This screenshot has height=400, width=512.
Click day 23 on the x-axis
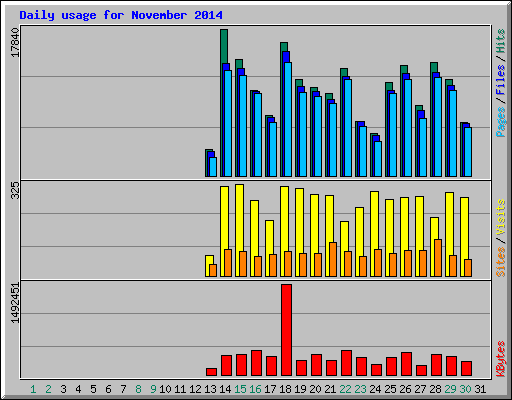point(360,389)
